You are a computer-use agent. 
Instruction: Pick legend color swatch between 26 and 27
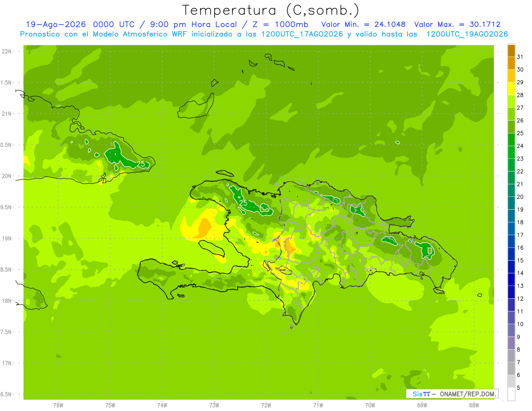click(x=511, y=114)
